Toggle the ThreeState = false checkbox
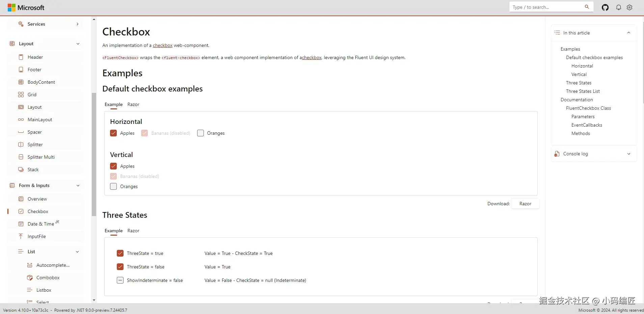This screenshot has height=314, width=644. (120, 267)
